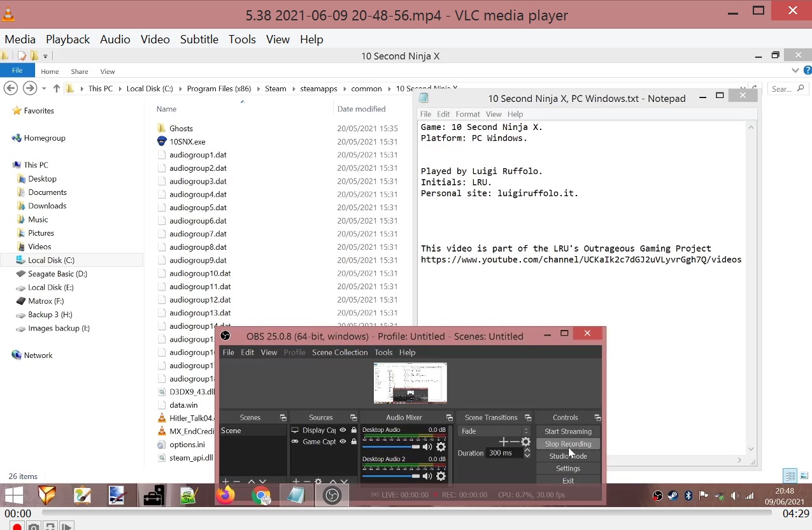
Task: Open Desktop Audio 2 settings gear
Action: 440,476
